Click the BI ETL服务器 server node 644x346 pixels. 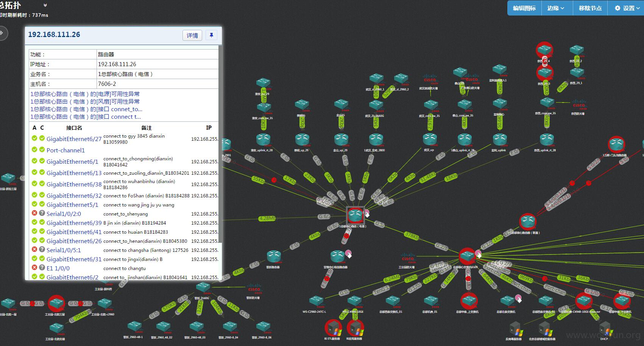(333, 328)
